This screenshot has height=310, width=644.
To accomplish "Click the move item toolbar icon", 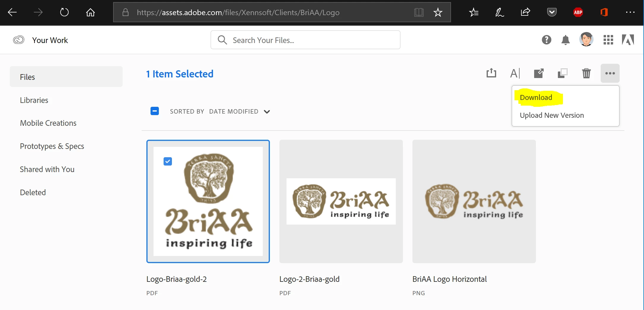I will point(539,73).
